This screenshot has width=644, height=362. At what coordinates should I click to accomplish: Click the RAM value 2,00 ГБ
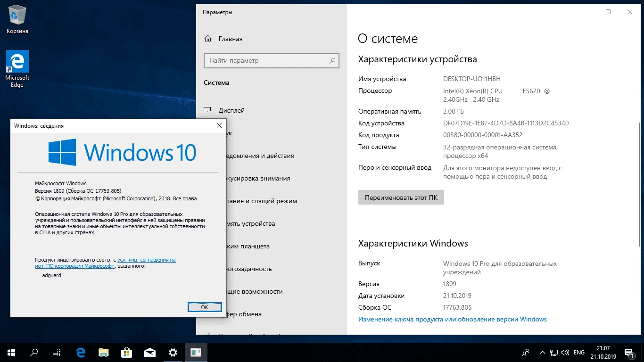coord(454,111)
